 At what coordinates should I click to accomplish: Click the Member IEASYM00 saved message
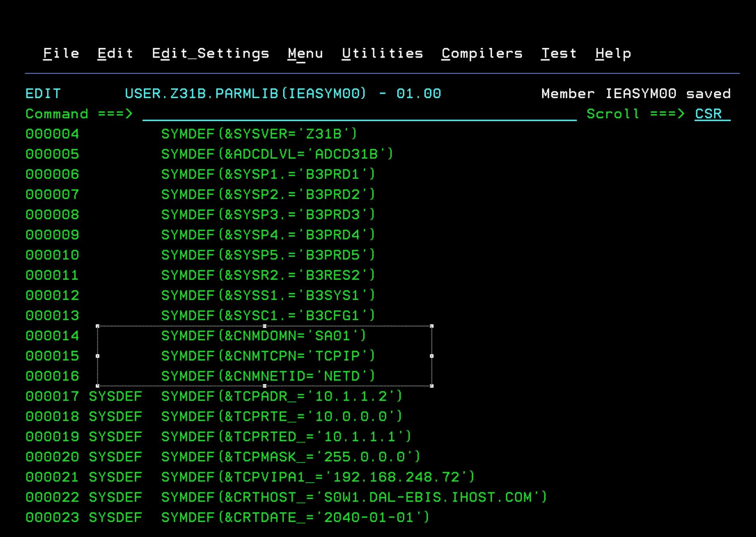(x=636, y=93)
